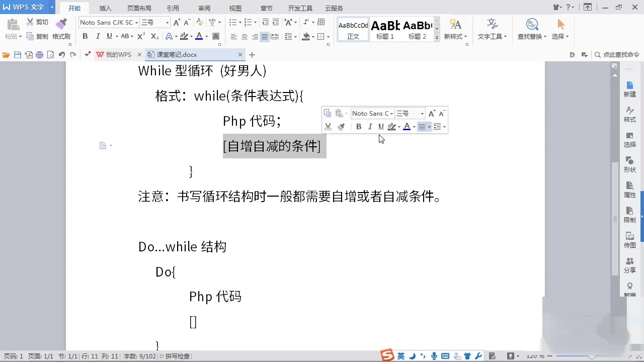Open 文字工具 menu
Image resolution: width=644 pixels, height=362 pixels.
point(492,29)
